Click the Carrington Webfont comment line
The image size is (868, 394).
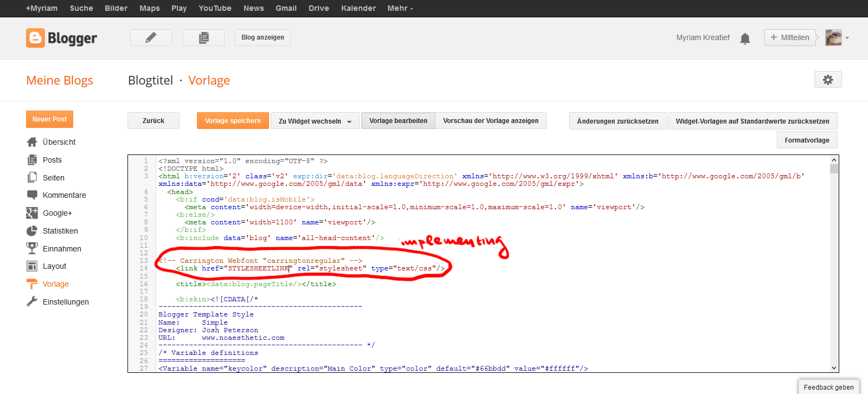click(x=260, y=261)
